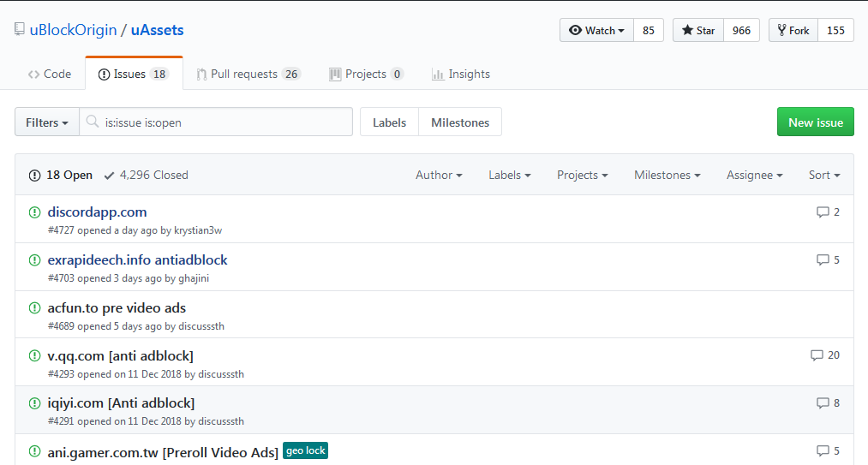Open the discordapp.com issue
Screen dimensions: 868x465
pyautogui.click(x=97, y=212)
